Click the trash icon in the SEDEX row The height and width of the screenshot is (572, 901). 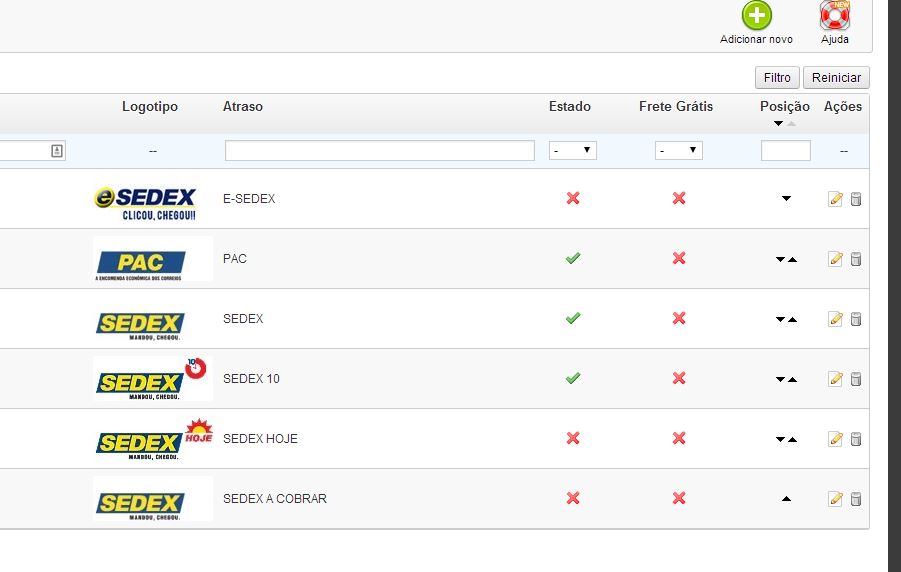coord(856,318)
